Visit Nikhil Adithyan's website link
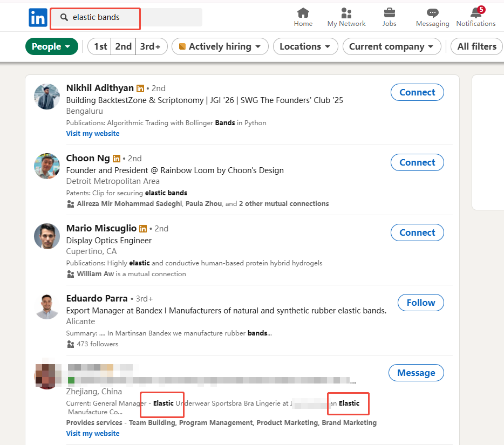504x445 pixels. [92, 133]
